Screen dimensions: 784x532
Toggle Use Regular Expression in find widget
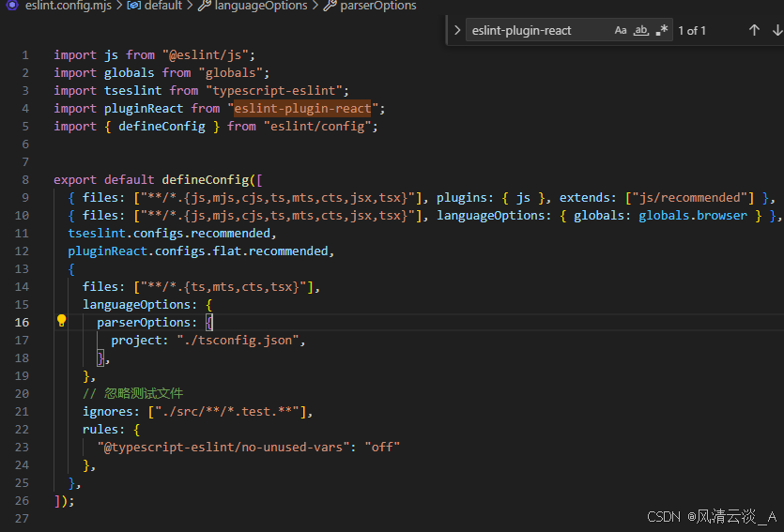coord(662,30)
